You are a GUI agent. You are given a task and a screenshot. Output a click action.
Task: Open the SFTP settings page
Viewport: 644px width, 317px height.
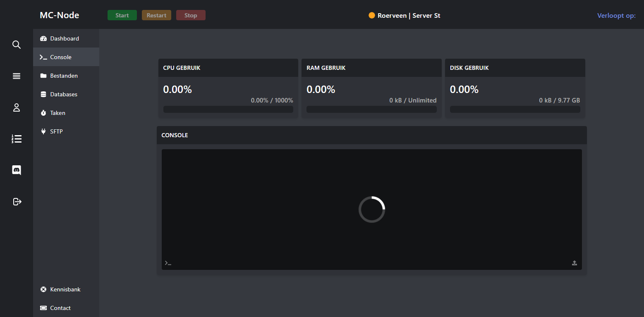click(x=56, y=131)
